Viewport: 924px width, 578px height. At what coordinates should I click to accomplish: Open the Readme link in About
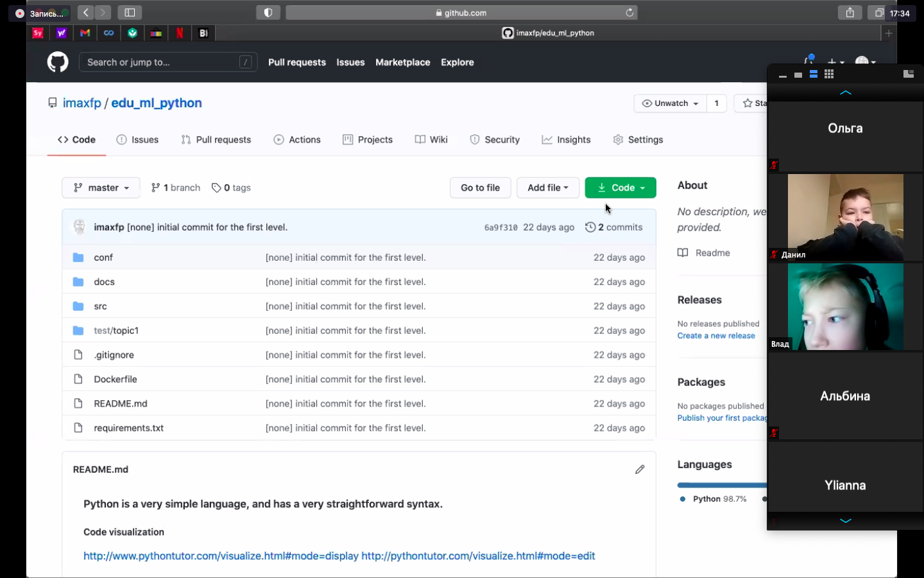click(x=704, y=253)
